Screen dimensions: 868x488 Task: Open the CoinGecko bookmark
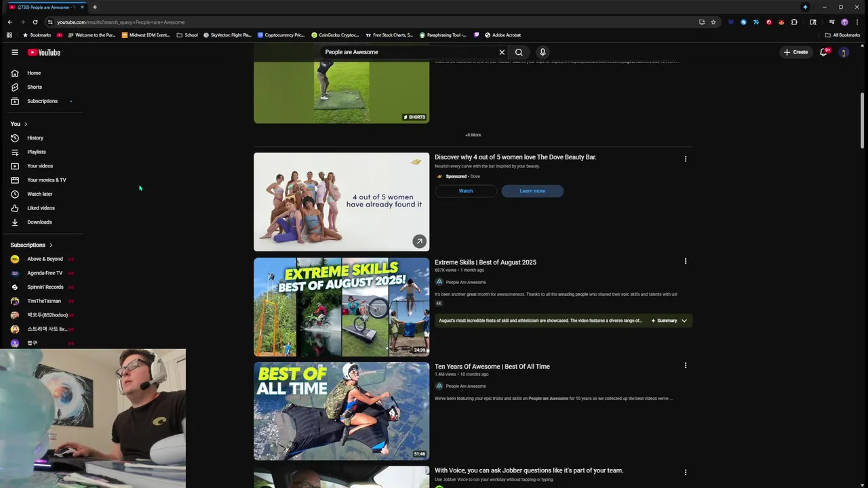(x=335, y=35)
